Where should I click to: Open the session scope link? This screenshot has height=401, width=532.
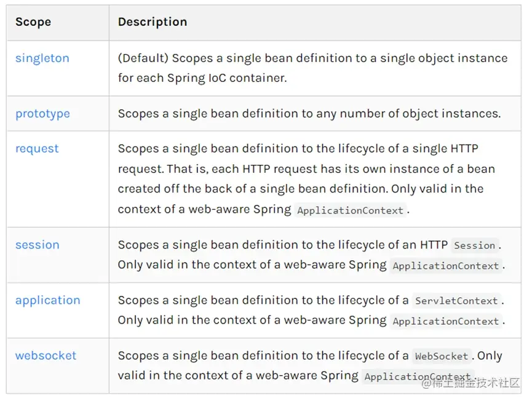[38, 245]
